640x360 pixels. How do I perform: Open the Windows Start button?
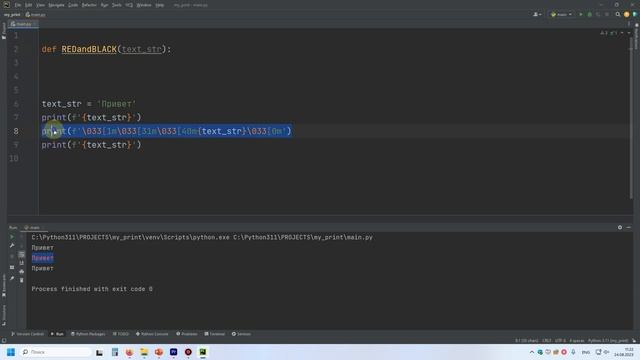tap(11, 352)
